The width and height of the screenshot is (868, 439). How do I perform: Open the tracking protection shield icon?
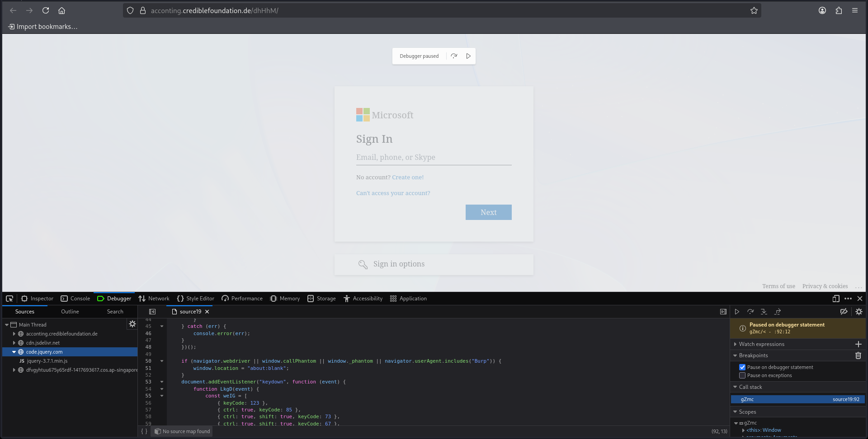(130, 10)
